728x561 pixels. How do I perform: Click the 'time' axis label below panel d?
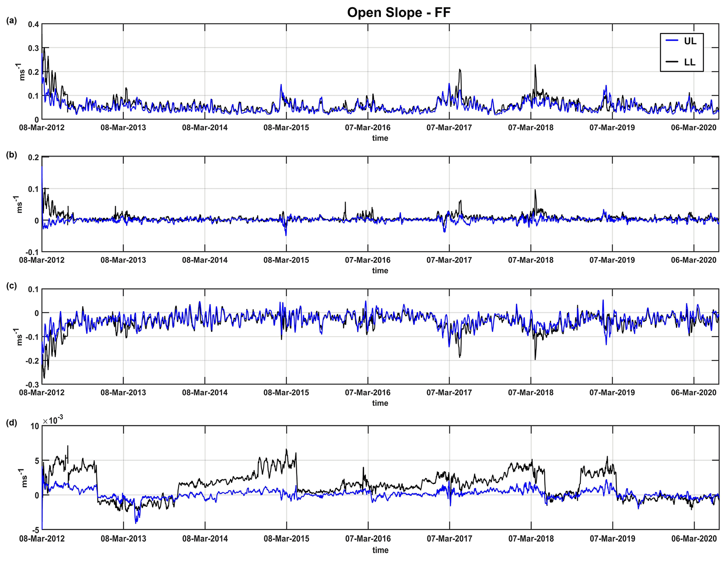380,550
